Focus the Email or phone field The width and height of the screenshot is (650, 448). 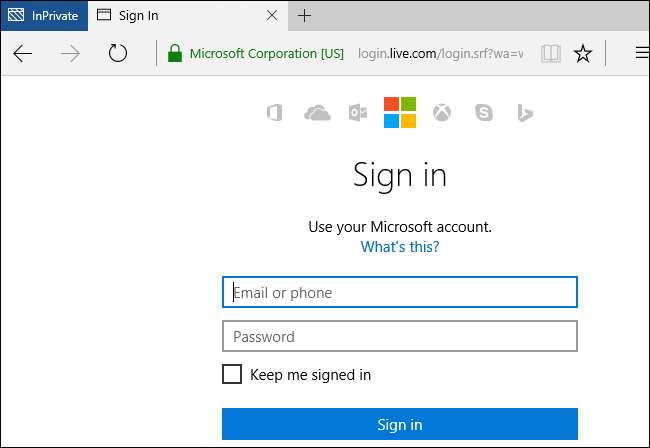click(x=400, y=292)
